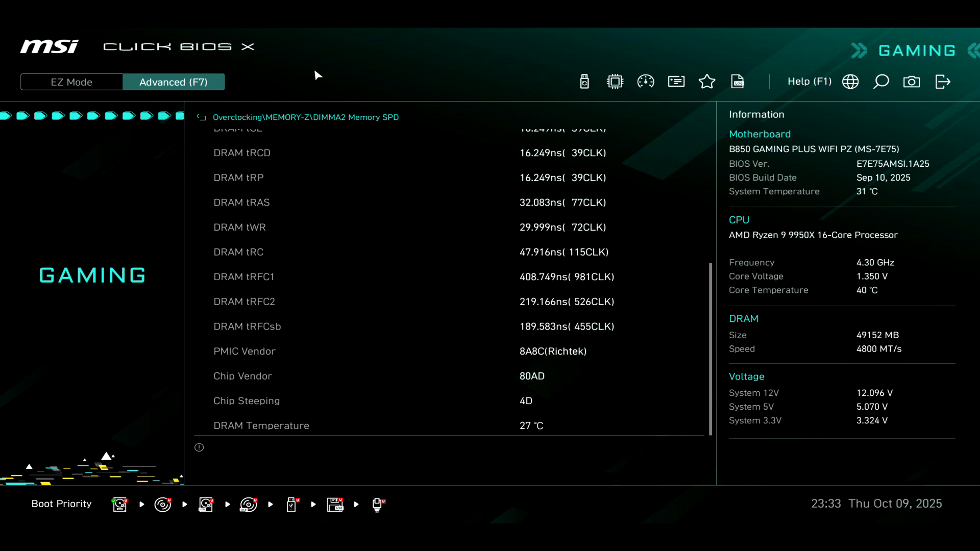Take a screenshot with the camera icon
Viewport: 980px width, 551px height.
pyautogui.click(x=912, y=82)
